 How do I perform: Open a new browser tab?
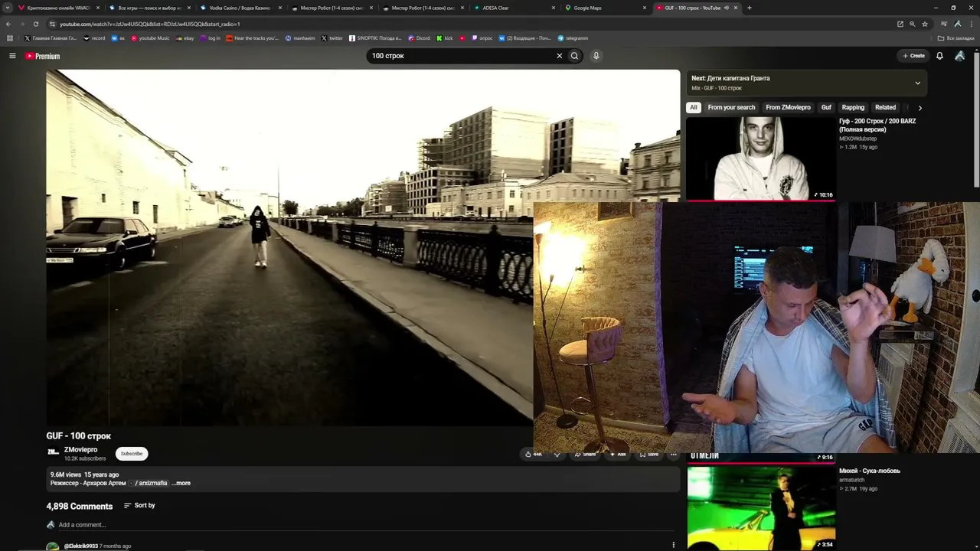(x=749, y=8)
